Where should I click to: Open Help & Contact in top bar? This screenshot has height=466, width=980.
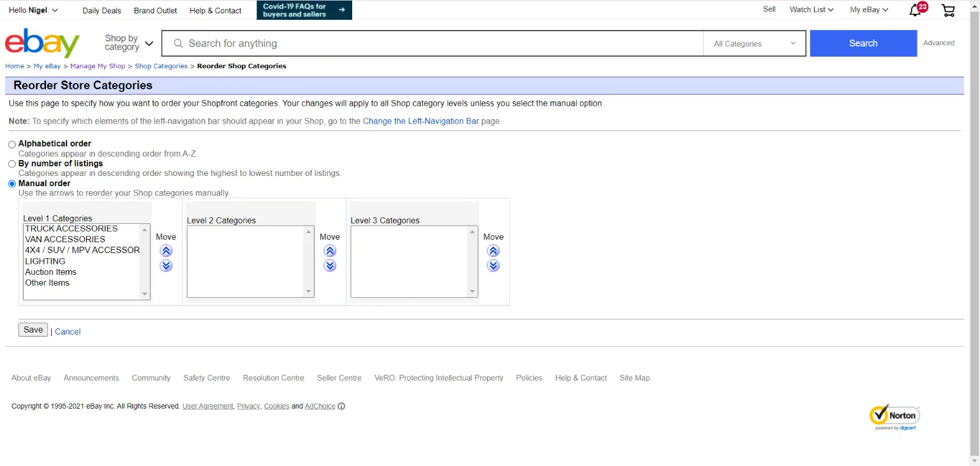click(x=216, y=10)
